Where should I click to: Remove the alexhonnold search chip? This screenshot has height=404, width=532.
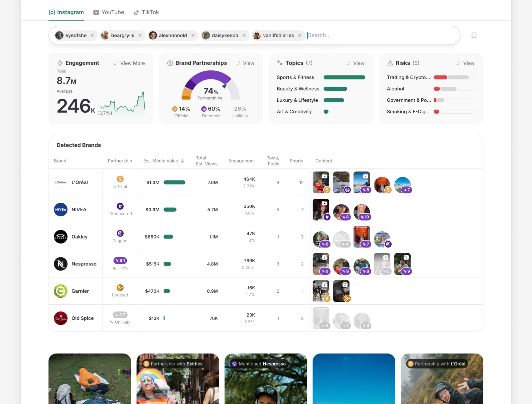[193, 36]
